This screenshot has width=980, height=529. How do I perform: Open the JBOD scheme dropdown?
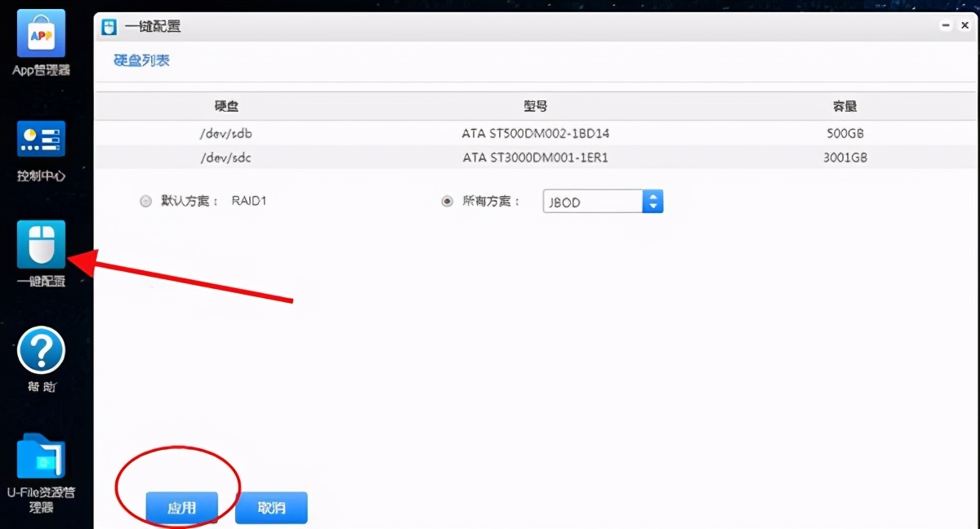click(x=592, y=201)
